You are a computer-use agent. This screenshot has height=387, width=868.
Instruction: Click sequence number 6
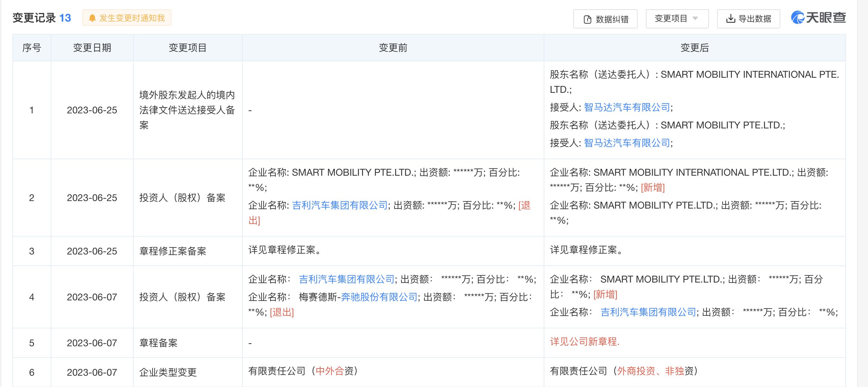[x=32, y=373]
